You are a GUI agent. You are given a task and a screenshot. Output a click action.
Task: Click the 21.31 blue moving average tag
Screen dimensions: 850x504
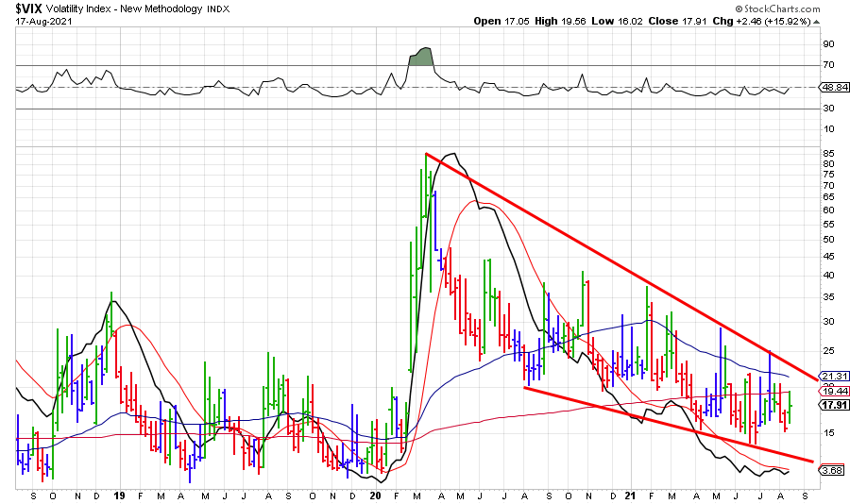coord(832,376)
